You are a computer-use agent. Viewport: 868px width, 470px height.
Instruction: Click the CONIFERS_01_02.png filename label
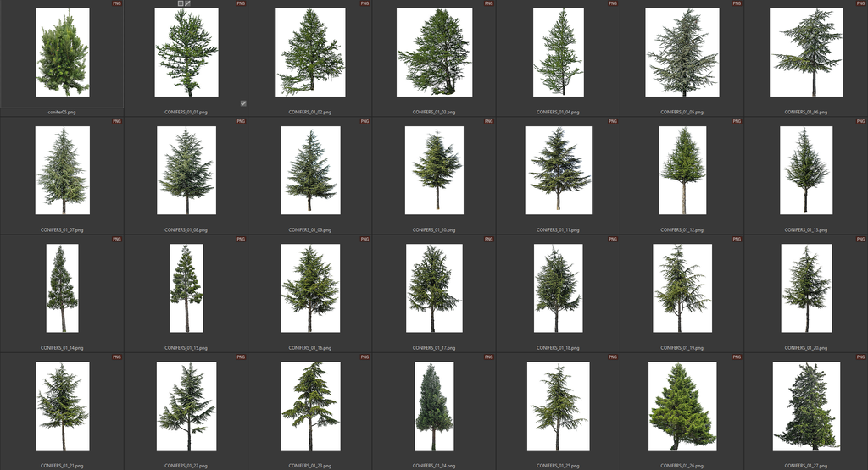[x=310, y=112]
